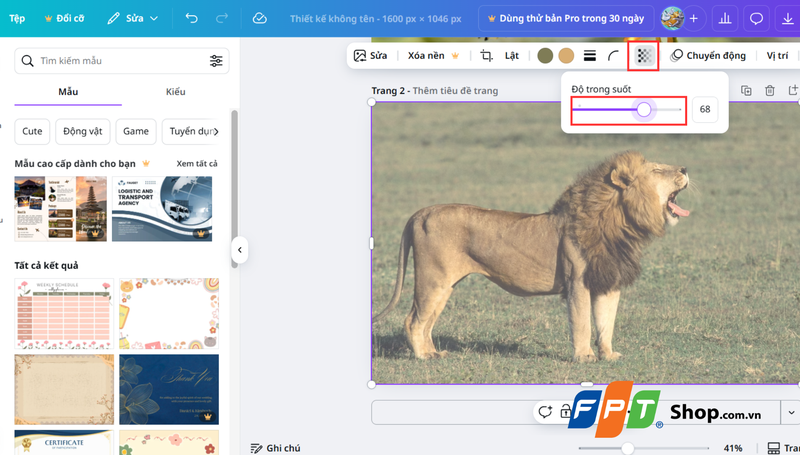Open the beige vintage certificate template
The height and width of the screenshot is (455, 800).
click(64, 389)
